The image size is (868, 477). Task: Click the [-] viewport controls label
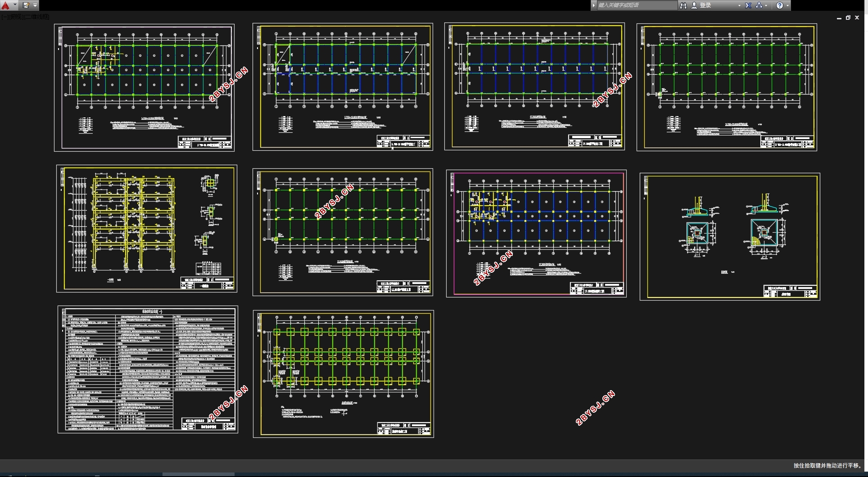click(5, 17)
